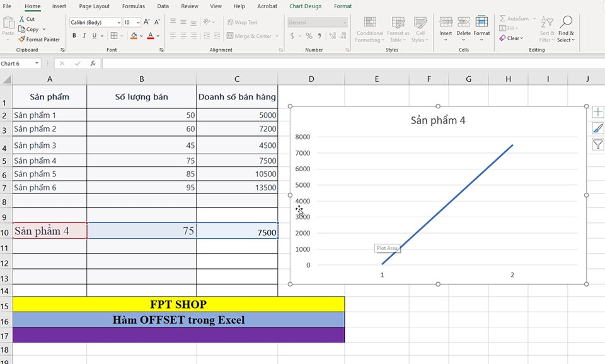Apply accounting dollar format
Image resolution: width=605 pixels, height=364 pixels.
(292, 36)
